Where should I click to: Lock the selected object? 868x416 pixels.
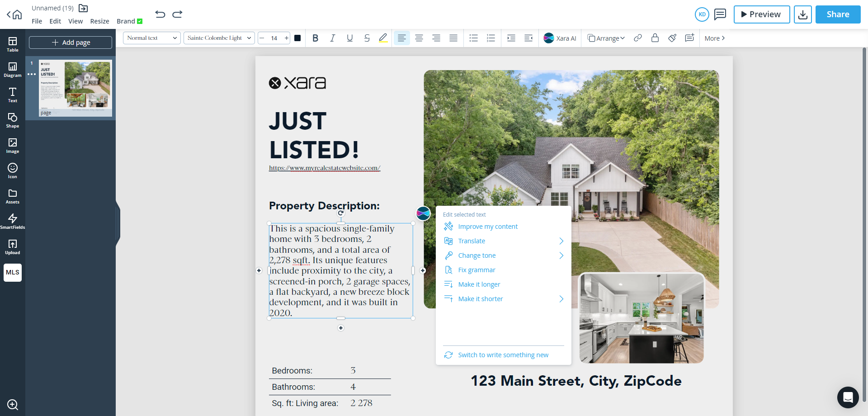[655, 38]
